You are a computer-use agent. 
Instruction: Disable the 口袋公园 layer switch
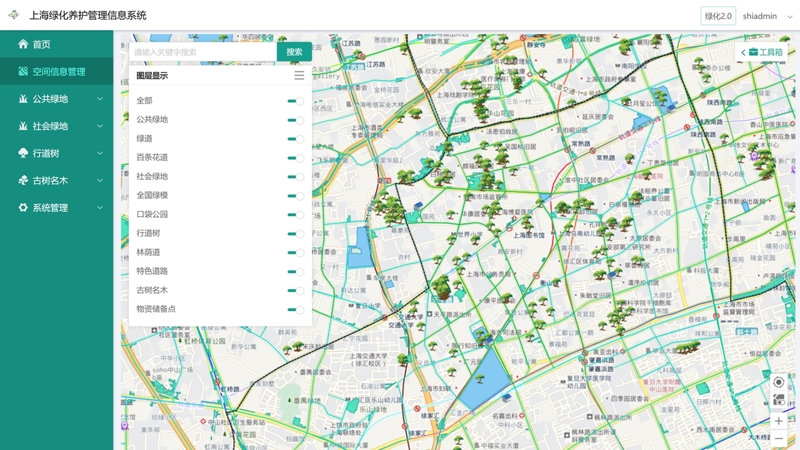pyautogui.click(x=295, y=215)
